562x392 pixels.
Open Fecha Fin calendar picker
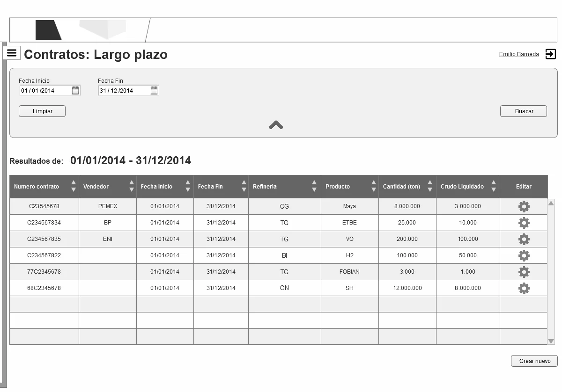tap(154, 91)
